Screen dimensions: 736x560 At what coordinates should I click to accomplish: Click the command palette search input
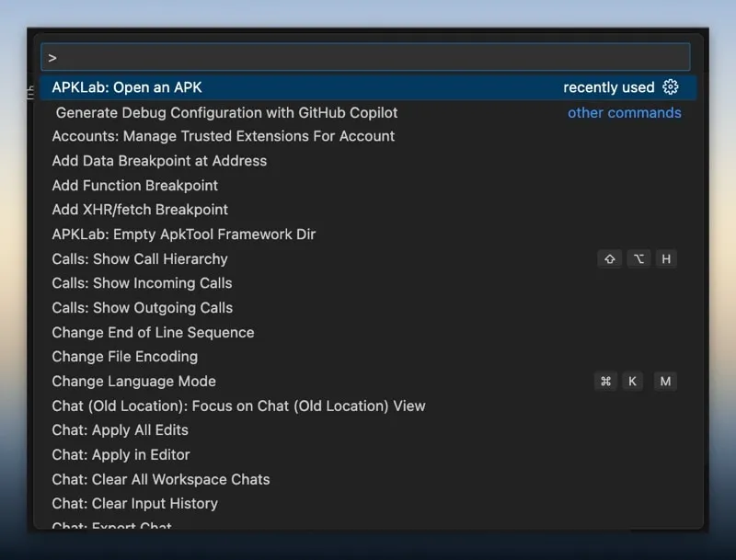[x=368, y=57]
